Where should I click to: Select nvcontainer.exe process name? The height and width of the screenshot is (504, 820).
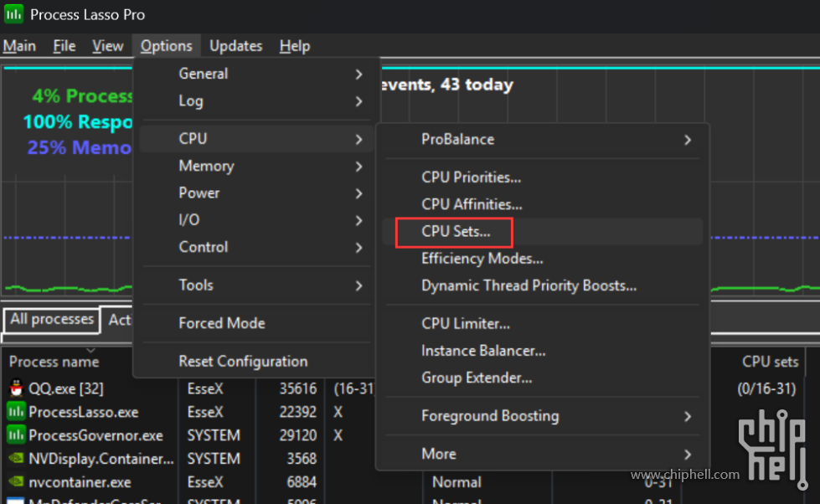(80, 482)
